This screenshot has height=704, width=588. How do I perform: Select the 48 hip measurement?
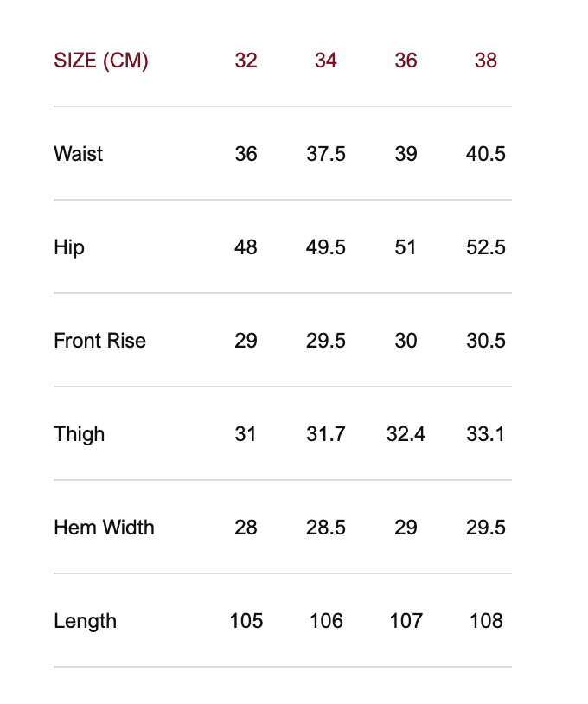[246, 247]
